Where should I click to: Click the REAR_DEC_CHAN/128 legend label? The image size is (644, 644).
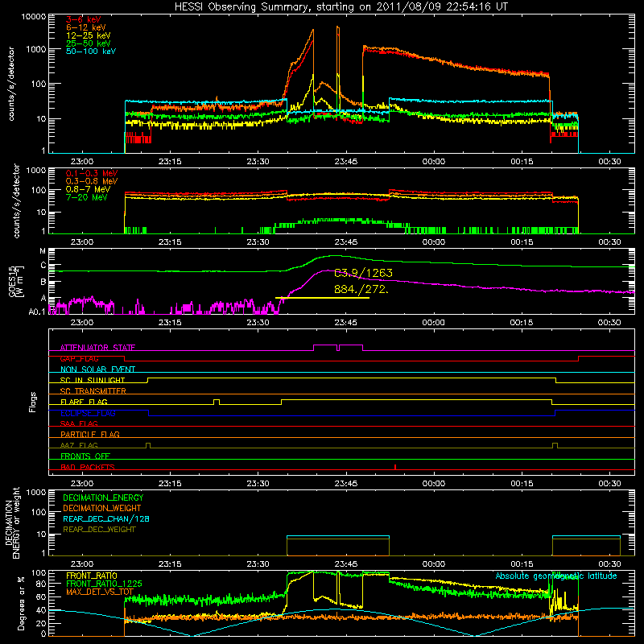click(106, 518)
